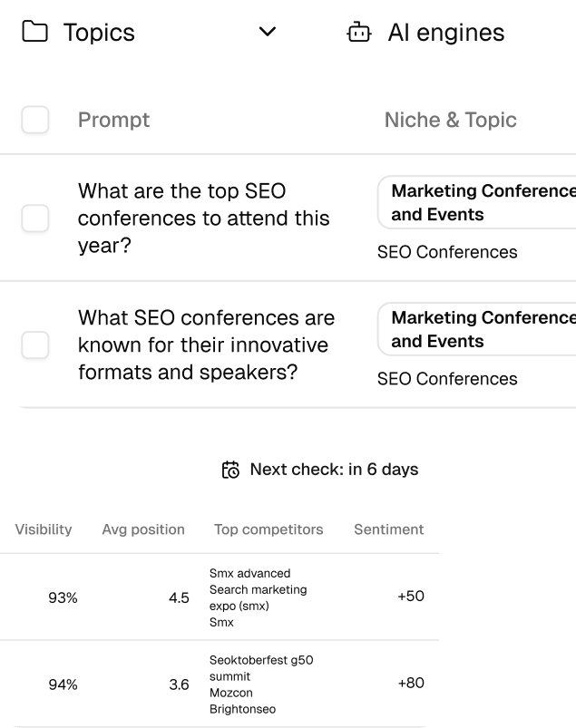Toggle the select-all checkbox in header

(35, 120)
